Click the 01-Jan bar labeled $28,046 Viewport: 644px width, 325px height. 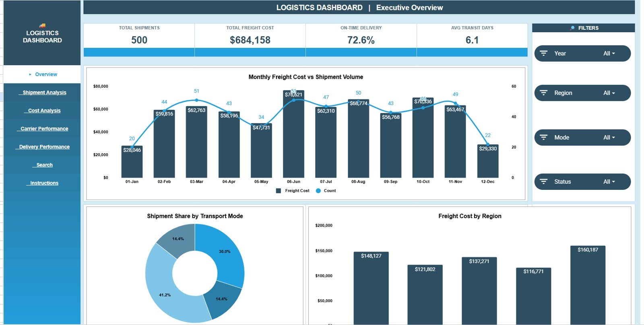pos(132,162)
